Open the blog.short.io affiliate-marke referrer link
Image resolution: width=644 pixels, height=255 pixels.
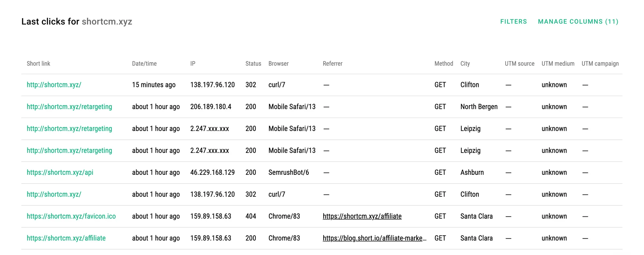pyautogui.click(x=374, y=238)
